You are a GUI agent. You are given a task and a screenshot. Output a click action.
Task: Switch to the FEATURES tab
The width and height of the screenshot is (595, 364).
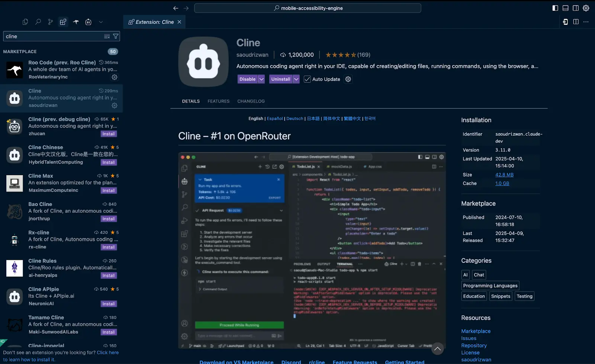pos(218,101)
